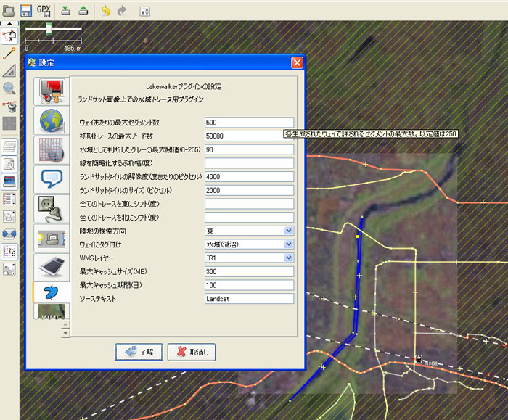Click the cache age field showing 100

[249, 285]
